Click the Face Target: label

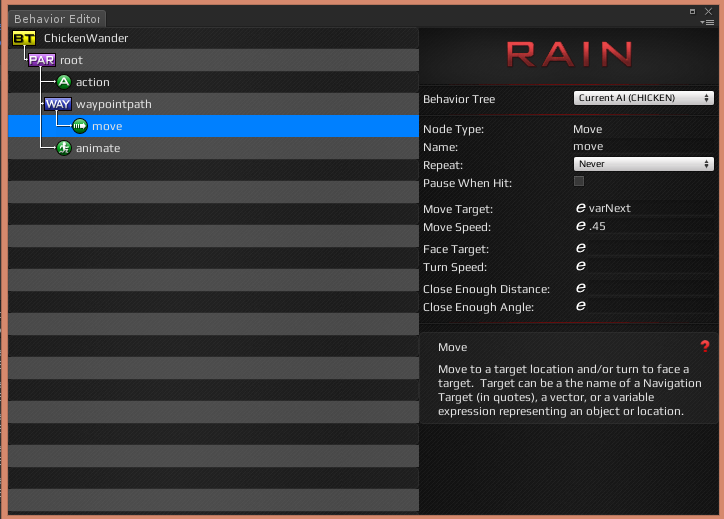pos(456,249)
